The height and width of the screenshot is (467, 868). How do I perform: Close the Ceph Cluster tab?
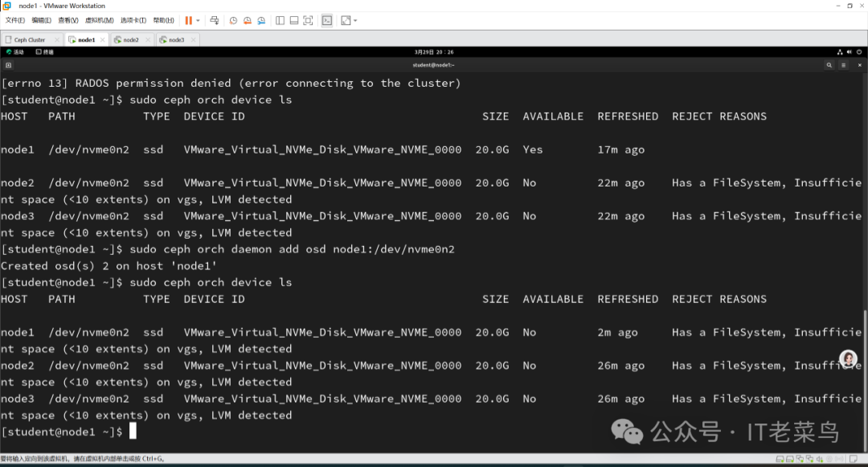[x=56, y=40]
